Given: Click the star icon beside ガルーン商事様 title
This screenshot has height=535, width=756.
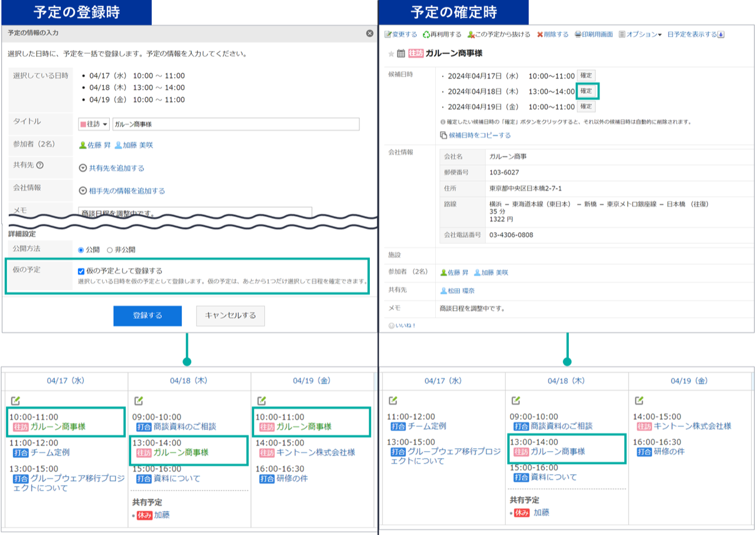Looking at the screenshot, I should coord(390,54).
